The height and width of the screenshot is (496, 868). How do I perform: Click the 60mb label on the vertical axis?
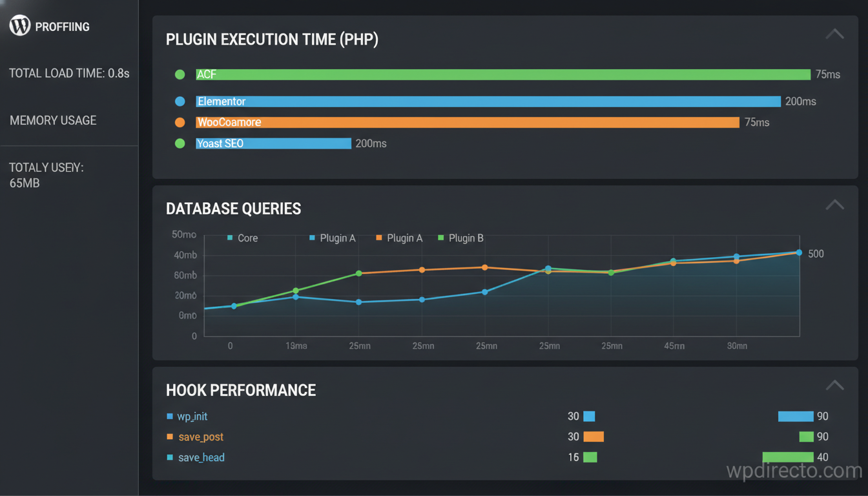pyautogui.click(x=185, y=276)
